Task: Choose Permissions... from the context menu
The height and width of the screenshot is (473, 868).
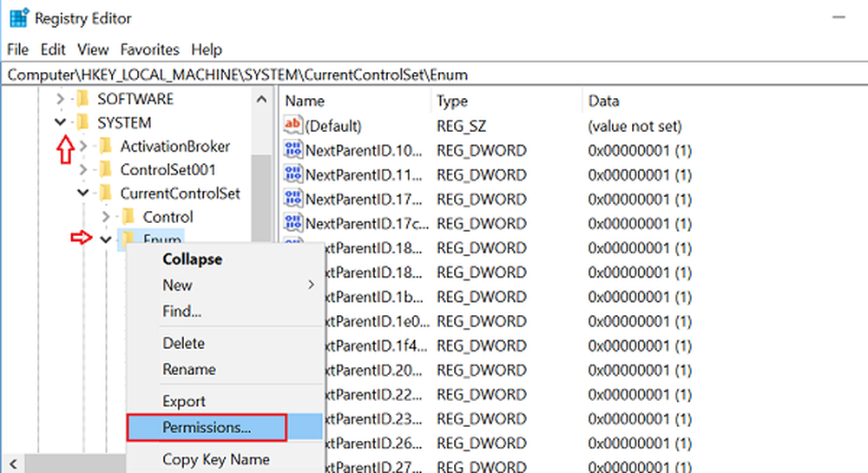Action: [207, 427]
